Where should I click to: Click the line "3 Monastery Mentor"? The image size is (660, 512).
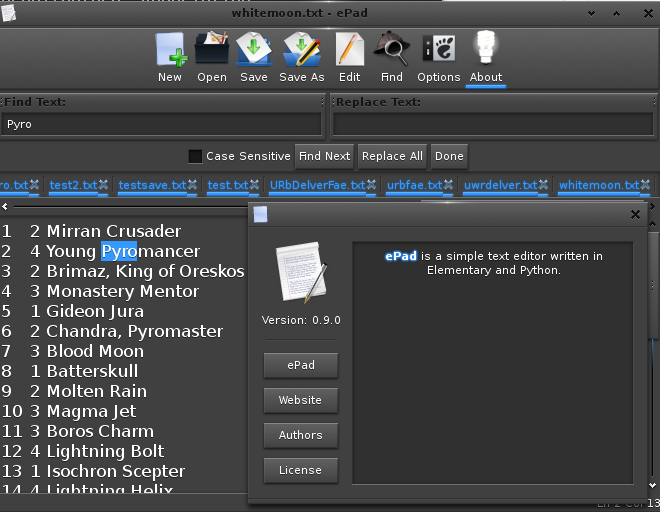pos(114,291)
